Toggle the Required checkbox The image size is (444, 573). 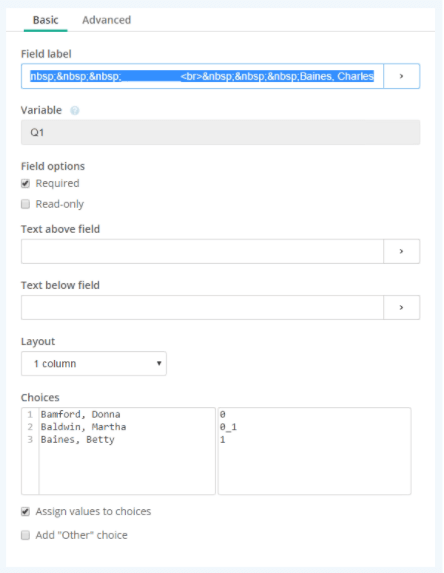[x=25, y=183]
